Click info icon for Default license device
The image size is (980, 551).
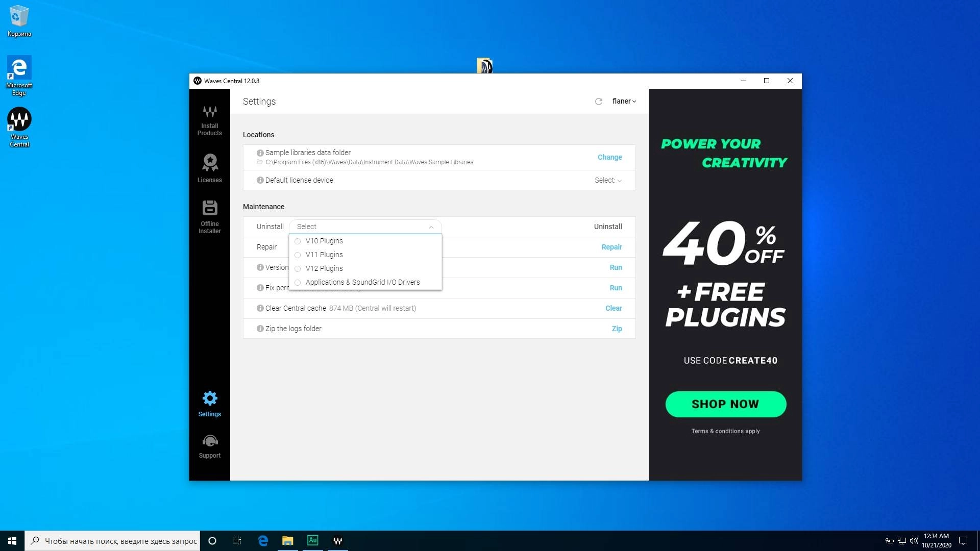click(x=260, y=180)
